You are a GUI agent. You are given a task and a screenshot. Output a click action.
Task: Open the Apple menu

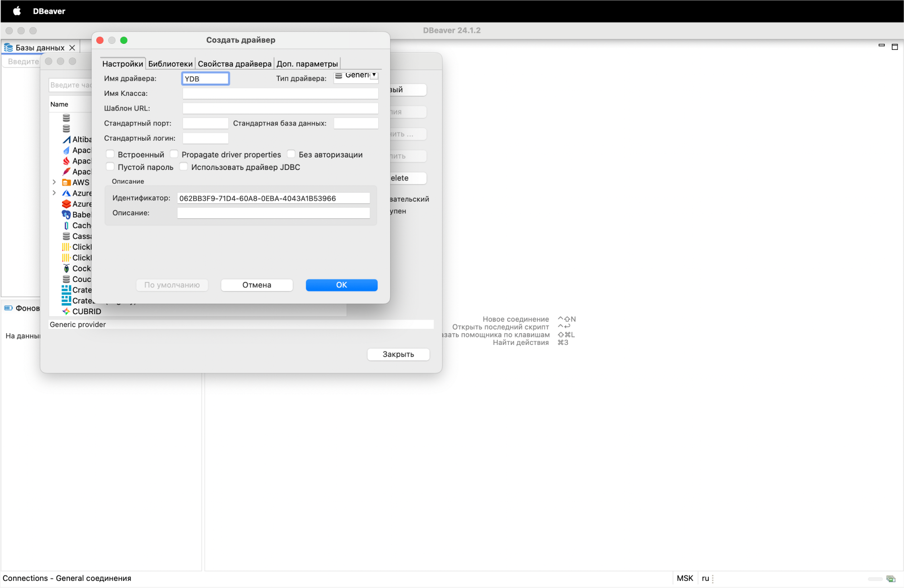tap(17, 11)
